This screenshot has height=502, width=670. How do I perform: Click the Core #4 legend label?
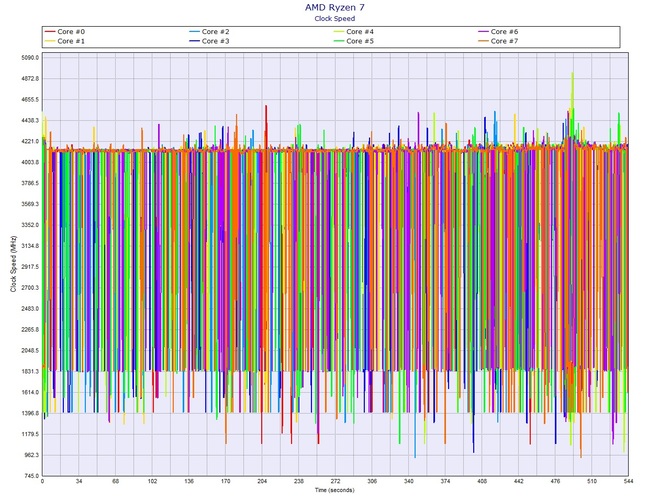[x=360, y=32]
